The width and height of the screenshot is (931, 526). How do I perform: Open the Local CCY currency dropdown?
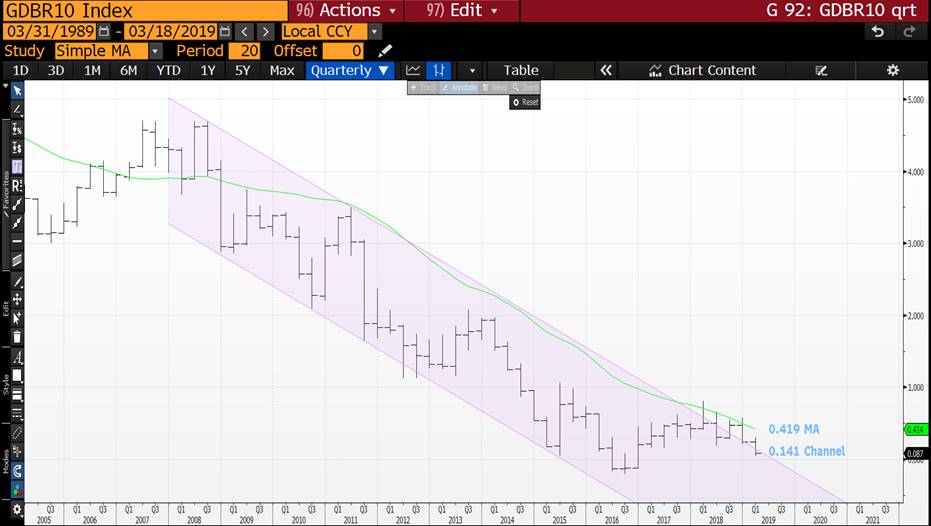click(x=375, y=31)
